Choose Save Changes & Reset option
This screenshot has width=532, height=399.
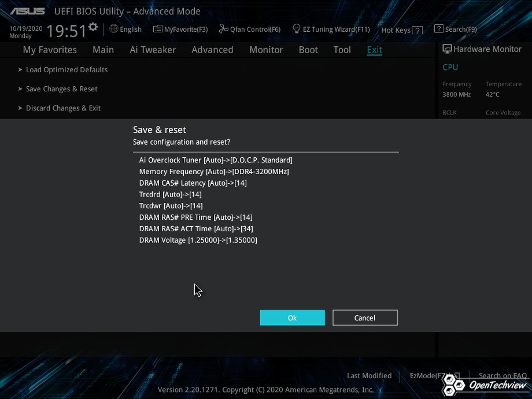pyautogui.click(x=62, y=89)
